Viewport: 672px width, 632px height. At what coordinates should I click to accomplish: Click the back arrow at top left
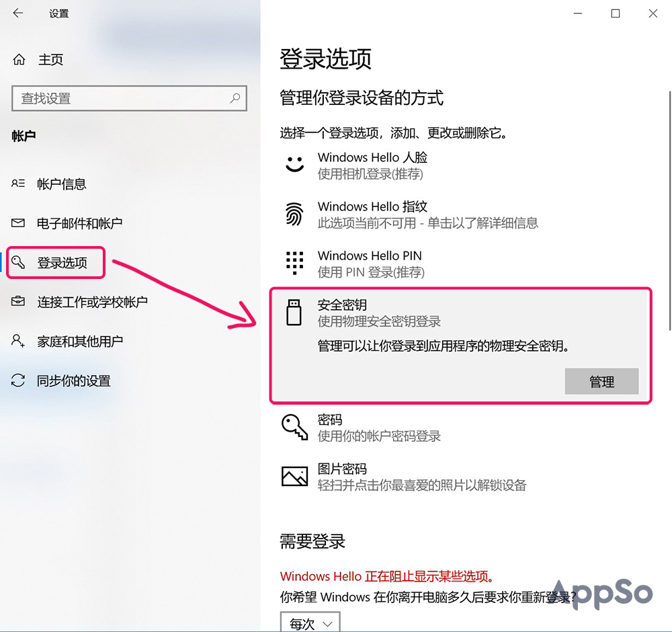pyautogui.click(x=18, y=13)
